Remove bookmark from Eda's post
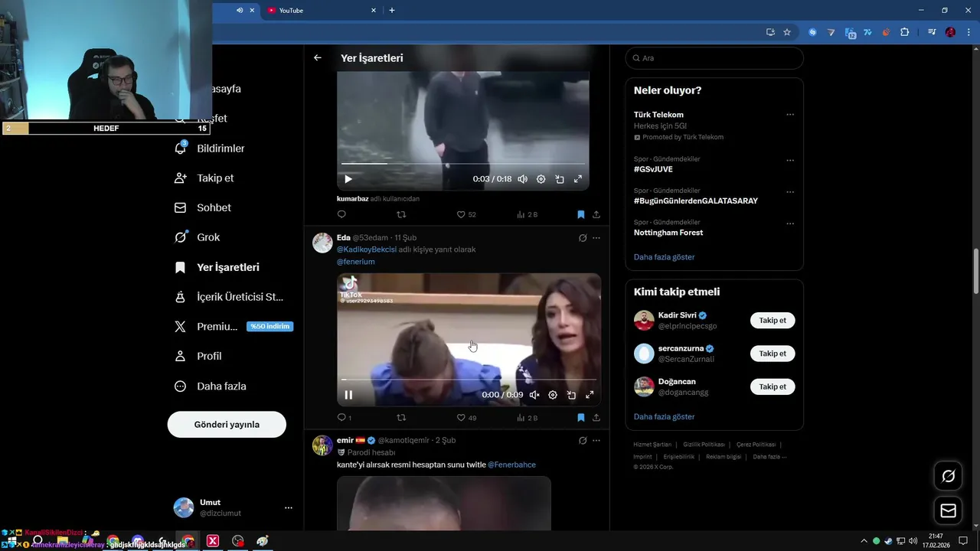 (x=580, y=418)
